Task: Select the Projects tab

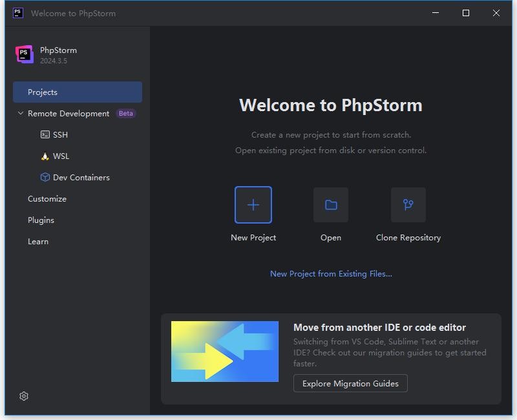Action: point(78,92)
